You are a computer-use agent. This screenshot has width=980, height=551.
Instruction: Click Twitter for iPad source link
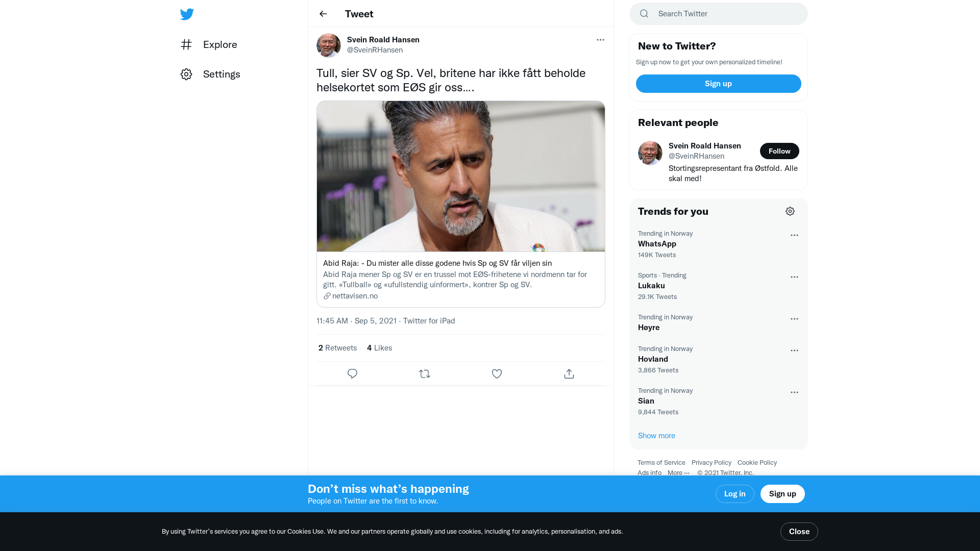(x=429, y=321)
